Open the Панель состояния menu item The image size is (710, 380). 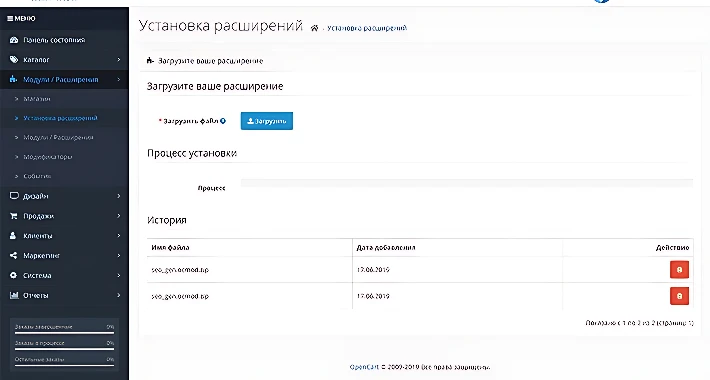(64, 40)
